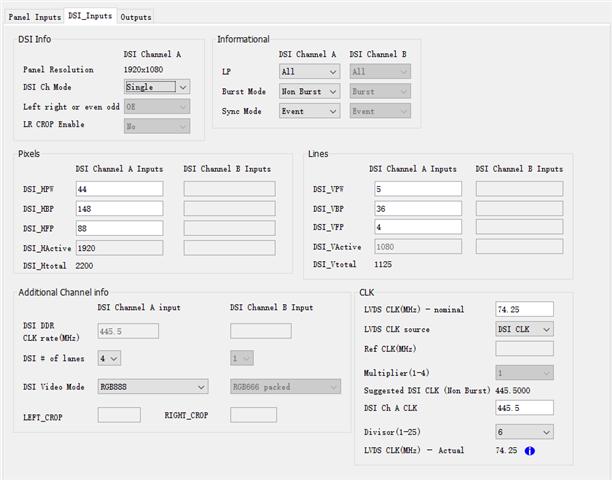Expand the DSI Video Mode RGB888 dropdown
This screenshot has width=612, height=480.
tap(152, 386)
